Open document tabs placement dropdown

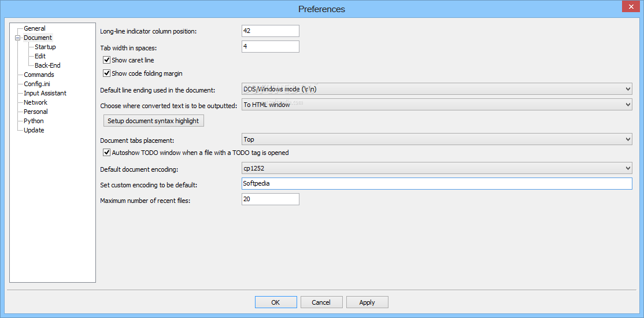tap(437, 140)
